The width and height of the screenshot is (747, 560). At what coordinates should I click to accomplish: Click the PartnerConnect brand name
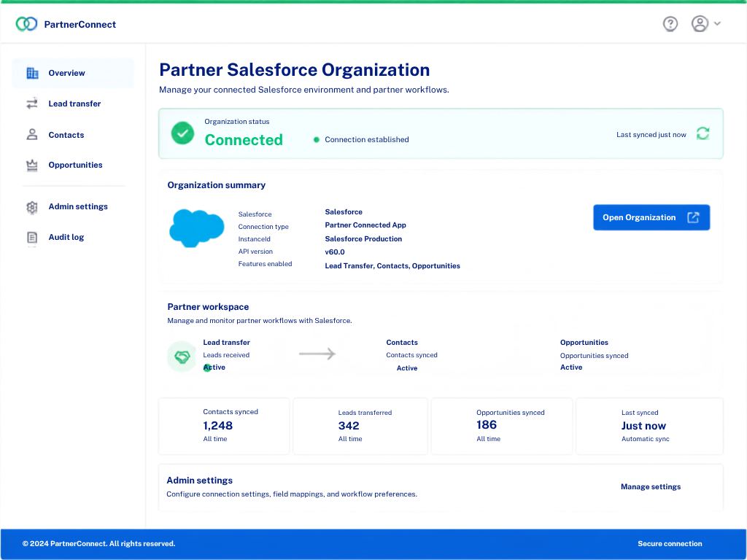(x=80, y=24)
